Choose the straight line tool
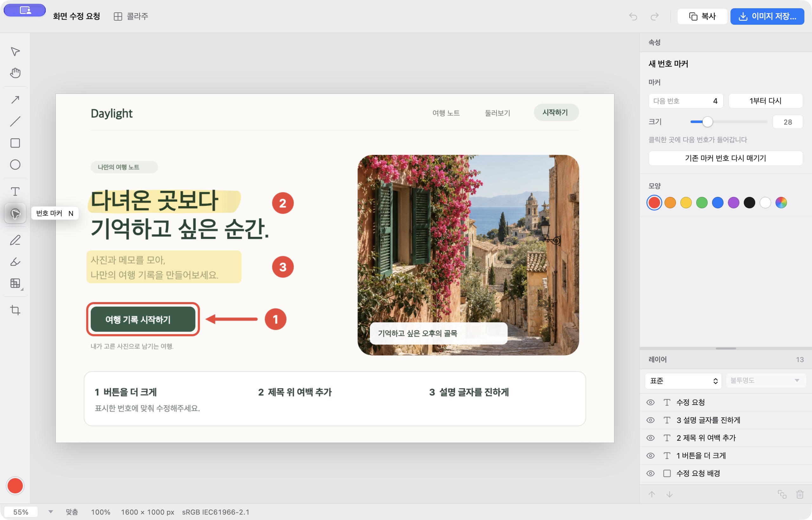The height and width of the screenshot is (520, 812). pos(15,121)
